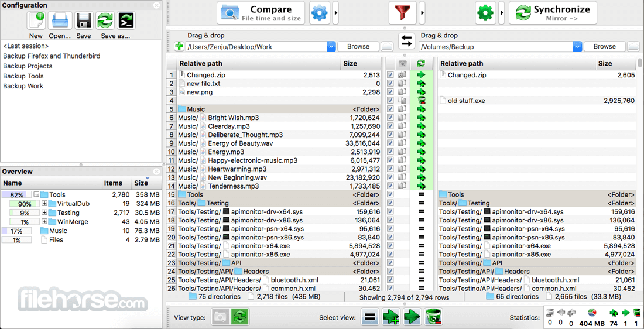Click left grid Relative path column header
Image resolution: width=644 pixels, height=329 pixels.
(x=259, y=63)
